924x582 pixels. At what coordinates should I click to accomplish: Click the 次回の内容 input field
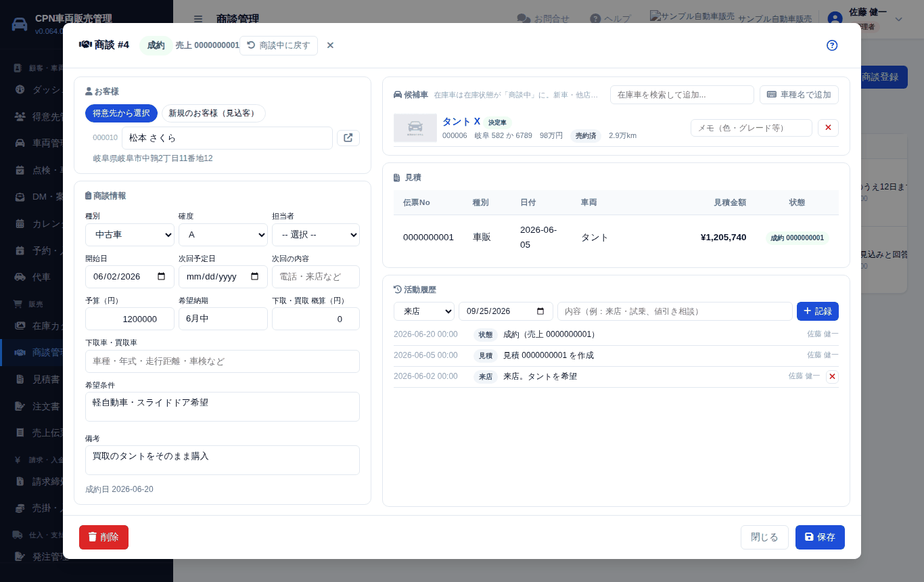click(316, 277)
